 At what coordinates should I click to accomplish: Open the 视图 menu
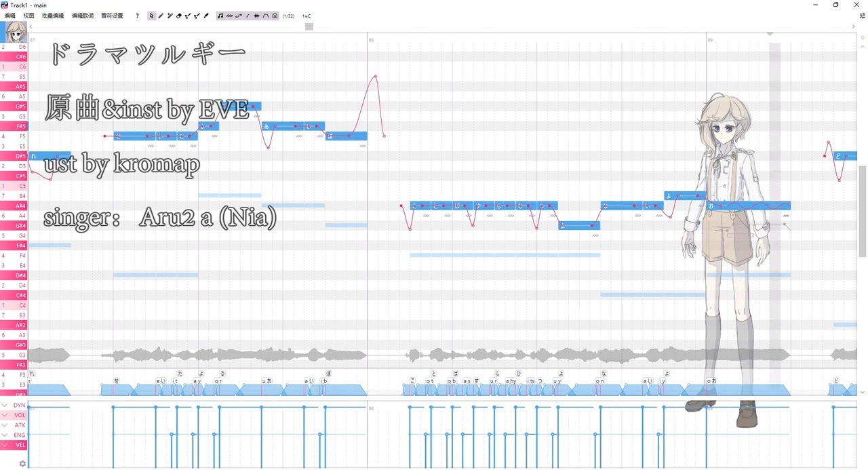(x=28, y=16)
